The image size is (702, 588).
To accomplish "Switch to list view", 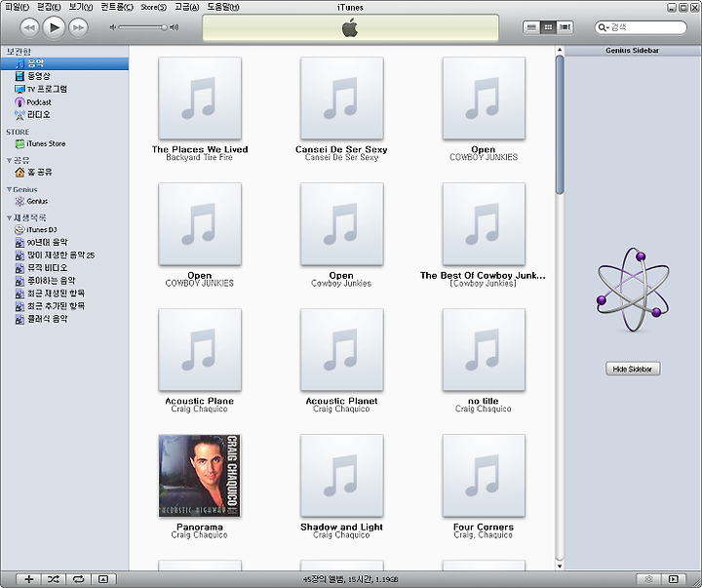I will coord(531,27).
